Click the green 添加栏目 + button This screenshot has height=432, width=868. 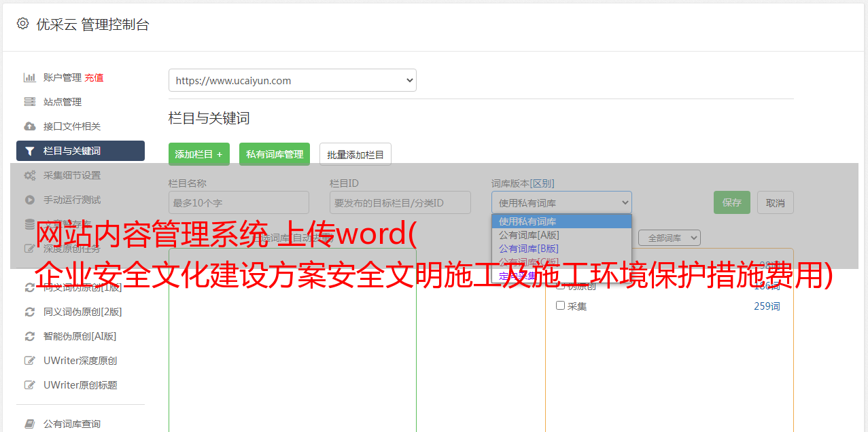coord(199,154)
